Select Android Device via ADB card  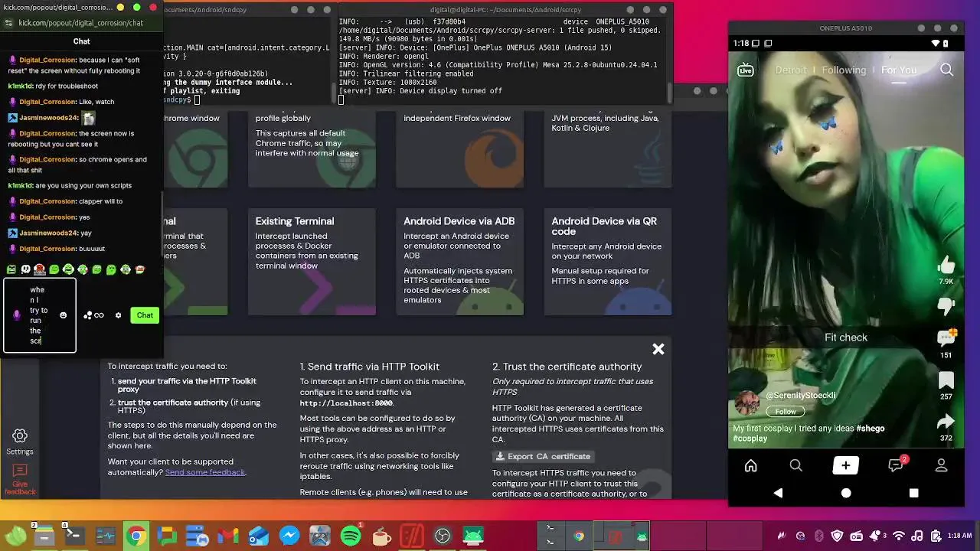coord(459,262)
